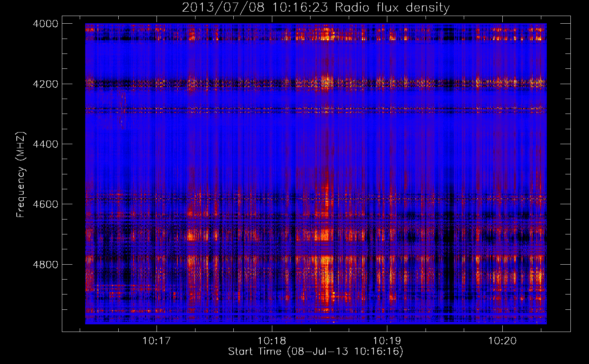This screenshot has height=364, width=589.
Task: Click the "Start Time (08-Jul-13 10:16:16)" axis title
Action: point(316,352)
